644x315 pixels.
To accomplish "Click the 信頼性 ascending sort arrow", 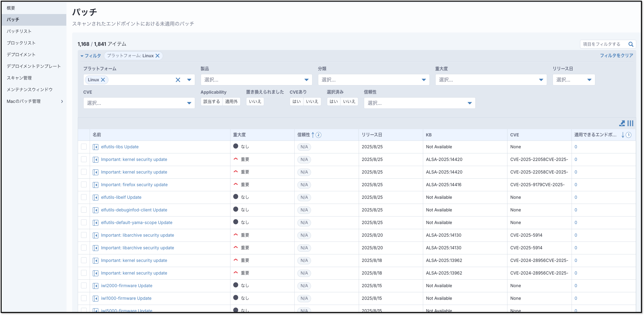I will [x=313, y=135].
